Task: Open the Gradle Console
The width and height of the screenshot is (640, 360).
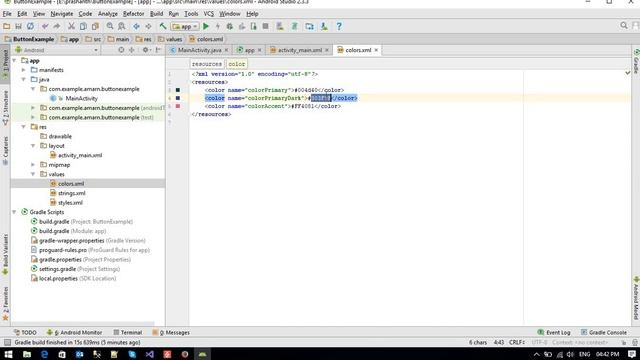Action: [604, 333]
